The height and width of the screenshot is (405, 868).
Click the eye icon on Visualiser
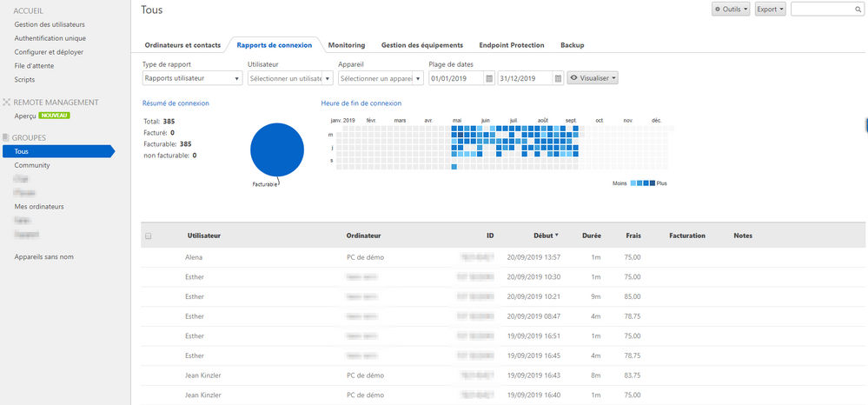(x=574, y=78)
